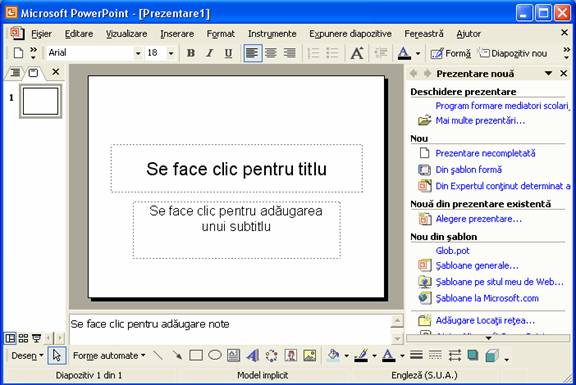This screenshot has width=576, height=385.
Task: Open the font color dropdown arrow in top toolbar
Action: click(x=418, y=54)
